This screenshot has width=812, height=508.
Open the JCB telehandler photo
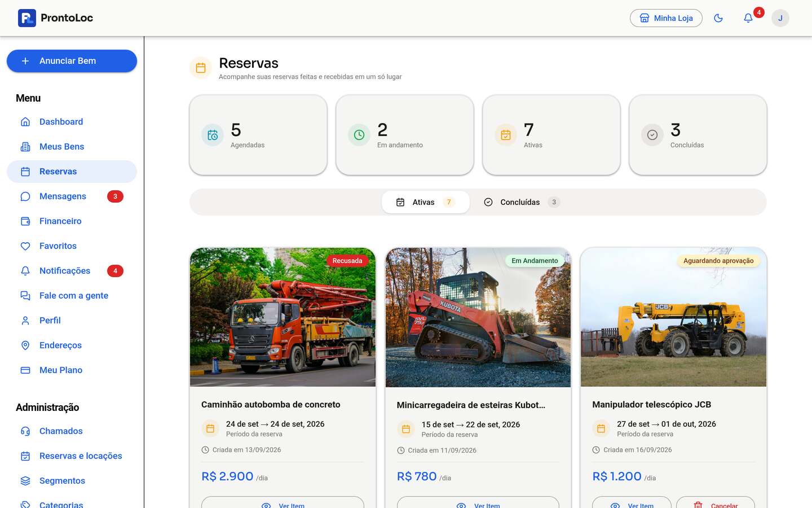coord(673,317)
